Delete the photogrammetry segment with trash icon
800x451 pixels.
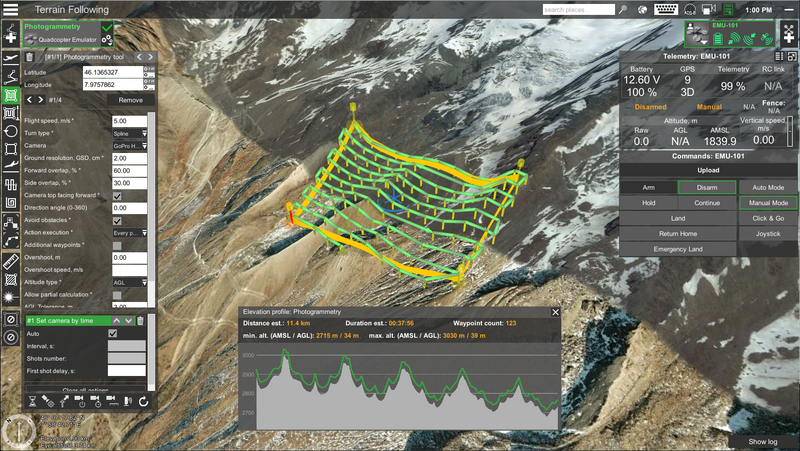(29, 57)
